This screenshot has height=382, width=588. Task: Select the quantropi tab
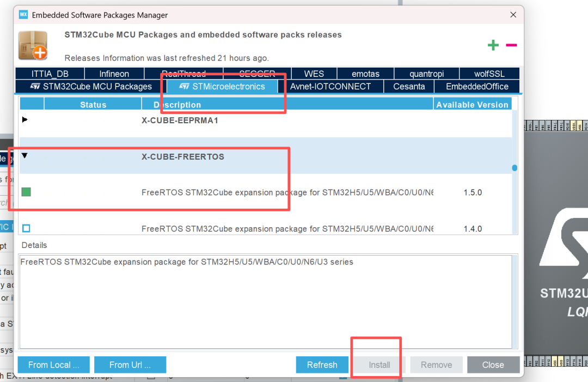[x=426, y=74]
